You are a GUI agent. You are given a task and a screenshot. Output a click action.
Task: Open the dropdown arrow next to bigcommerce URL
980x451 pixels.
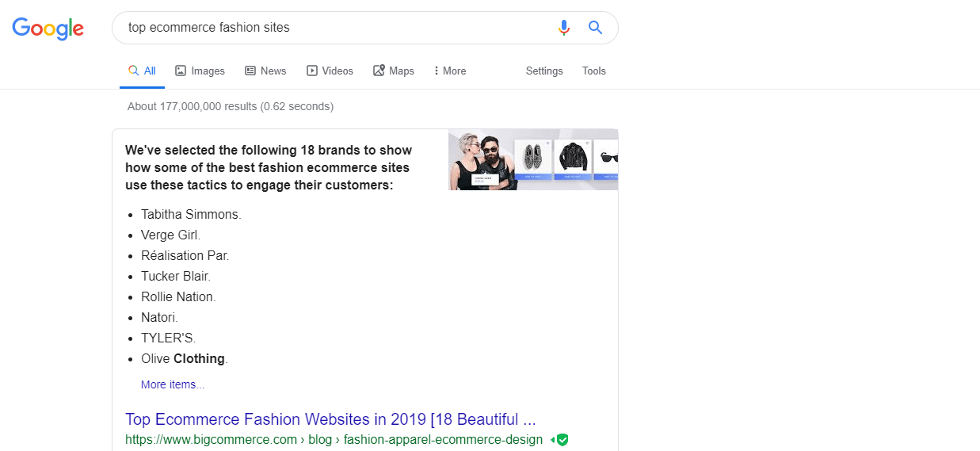click(551, 440)
